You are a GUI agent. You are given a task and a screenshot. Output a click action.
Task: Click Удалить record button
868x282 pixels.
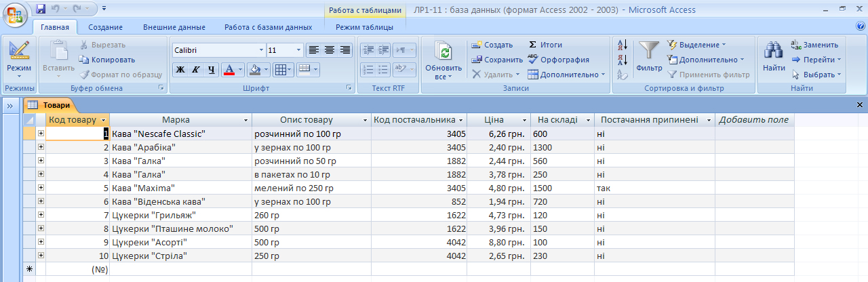(x=496, y=75)
